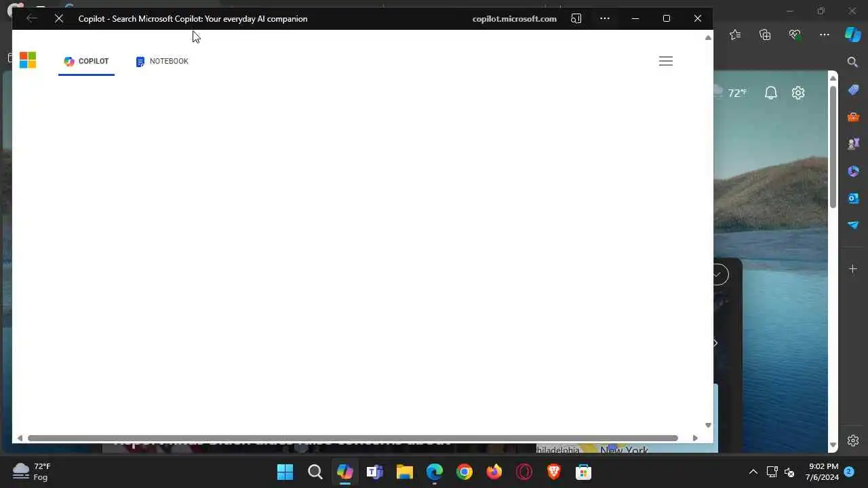Click the Copilot taskbar icon
The height and width of the screenshot is (488, 868).
[x=345, y=472]
